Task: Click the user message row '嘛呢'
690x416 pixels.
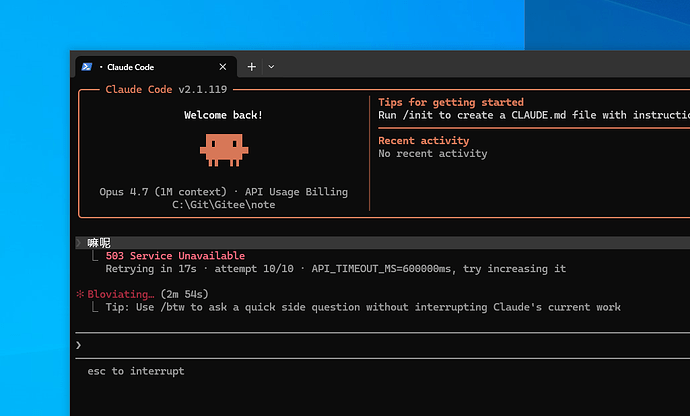Action: pyautogui.click(x=383, y=243)
